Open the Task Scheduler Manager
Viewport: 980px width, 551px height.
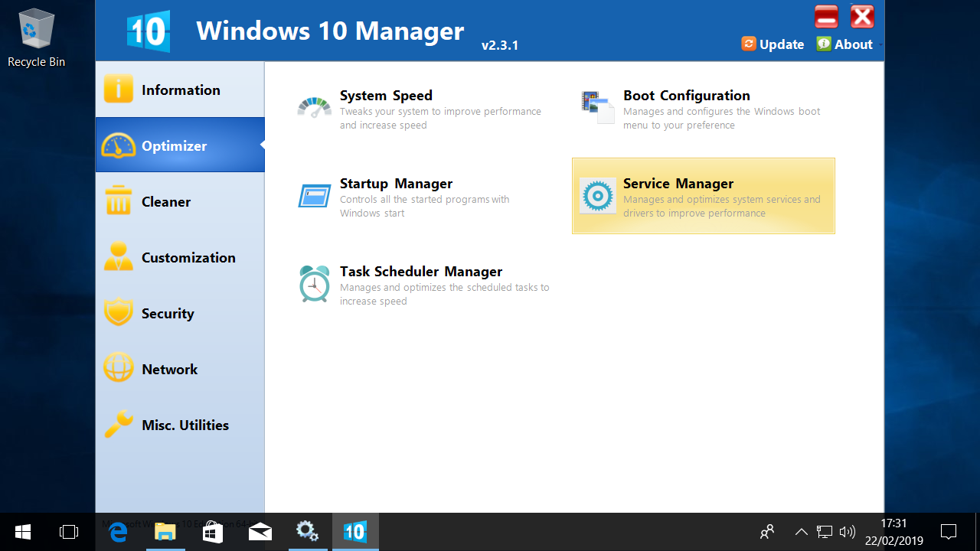click(421, 272)
